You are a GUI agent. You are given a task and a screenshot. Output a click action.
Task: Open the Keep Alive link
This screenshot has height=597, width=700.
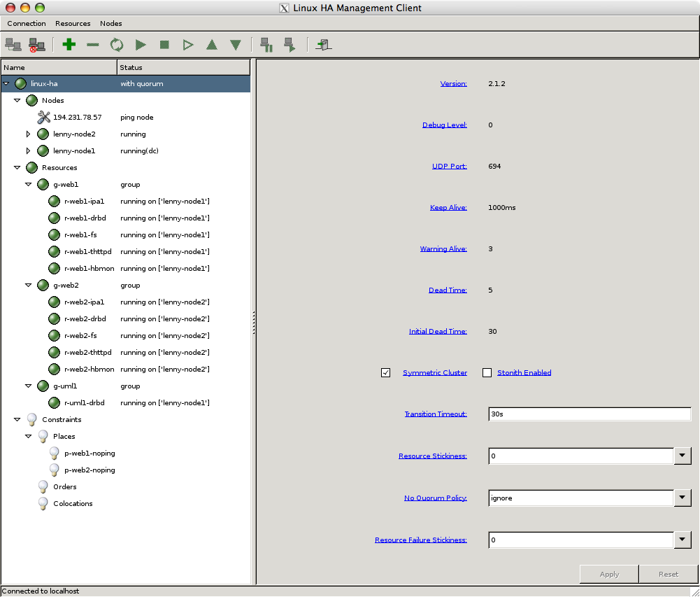(448, 207)
